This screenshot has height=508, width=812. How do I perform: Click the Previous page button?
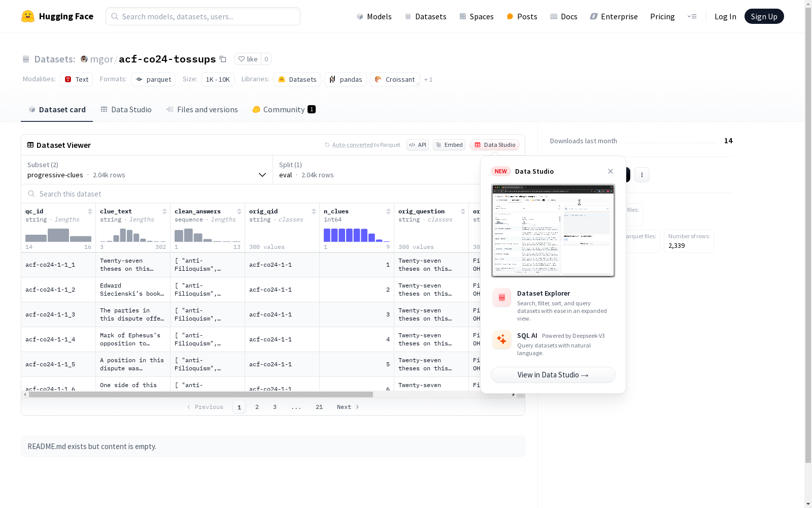pos(205,407)
